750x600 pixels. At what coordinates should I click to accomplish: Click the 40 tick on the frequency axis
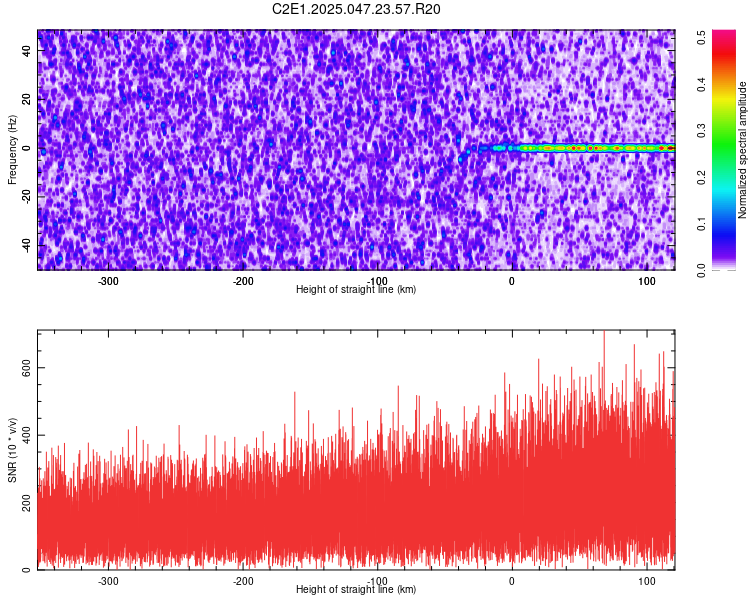tap(27, 50)
